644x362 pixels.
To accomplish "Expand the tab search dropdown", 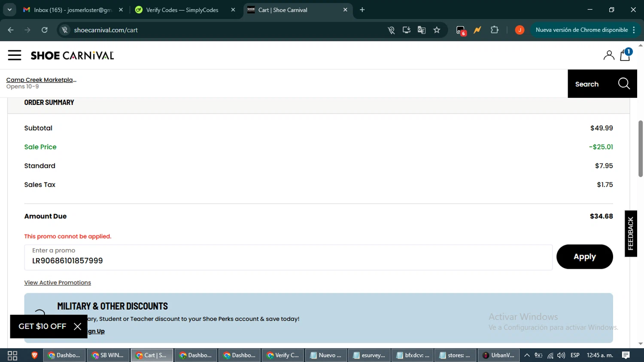I will (x=9, y=10).
